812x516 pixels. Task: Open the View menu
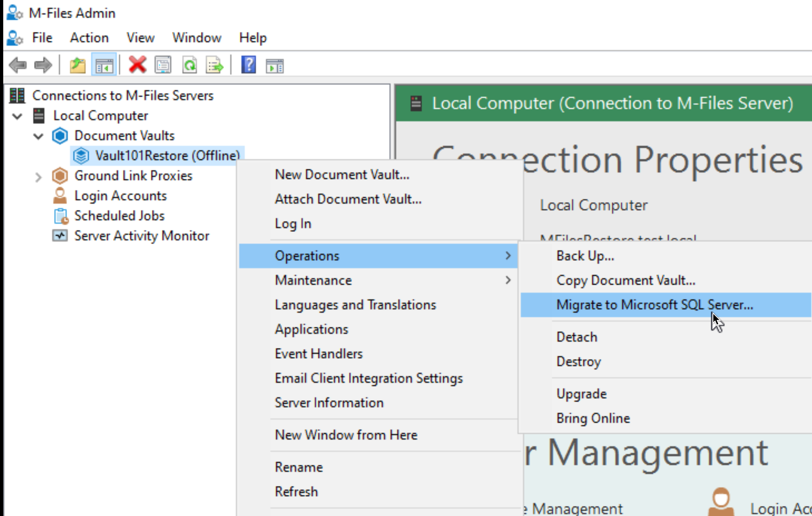[140, 38]
